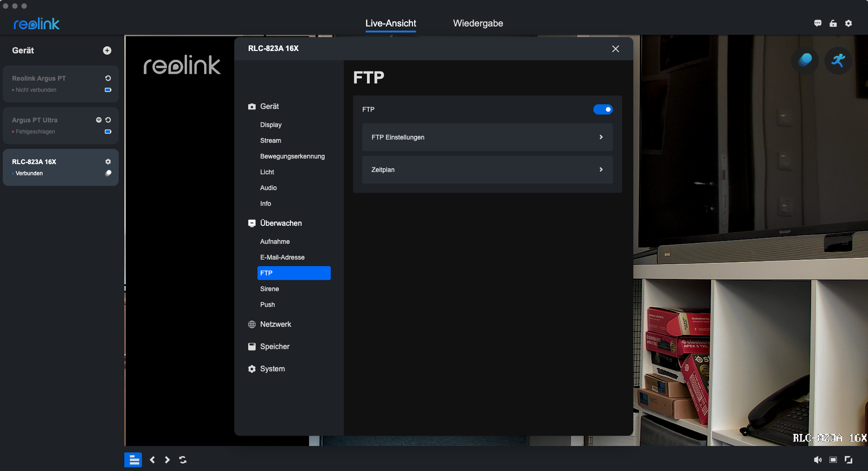868x471 pixels.
Task: Click the running person motion icon
Action: tap(838, 60)
